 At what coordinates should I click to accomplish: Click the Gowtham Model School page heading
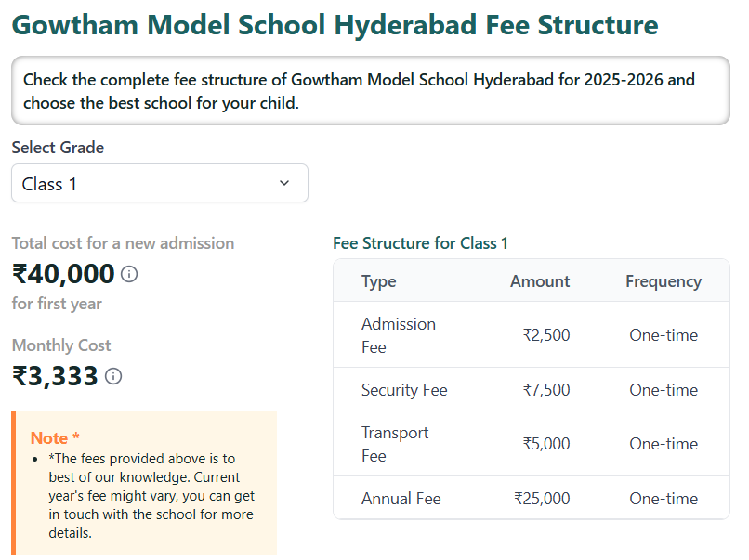(x=335, y=25)
